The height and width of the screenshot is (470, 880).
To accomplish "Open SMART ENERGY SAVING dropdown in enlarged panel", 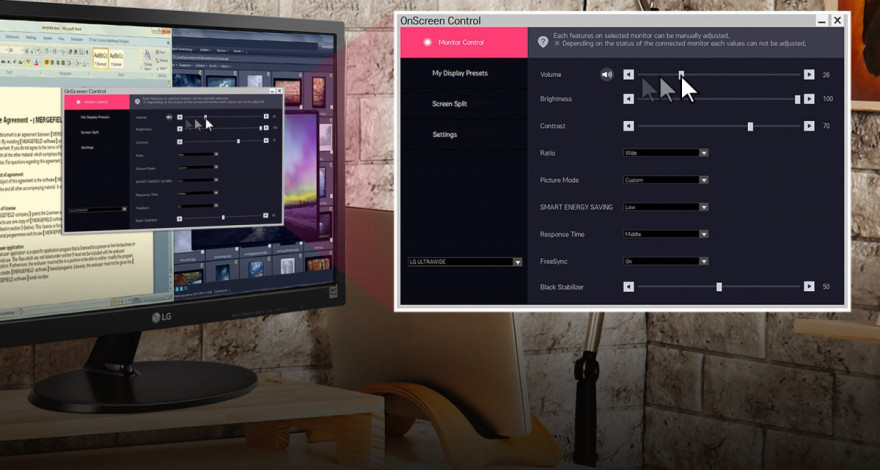I will tap(666, 207).
